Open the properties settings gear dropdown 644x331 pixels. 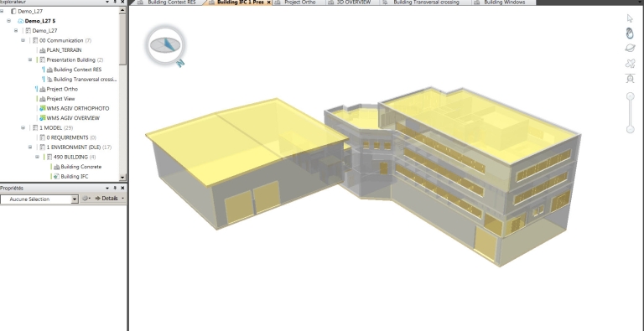[86, 199]
